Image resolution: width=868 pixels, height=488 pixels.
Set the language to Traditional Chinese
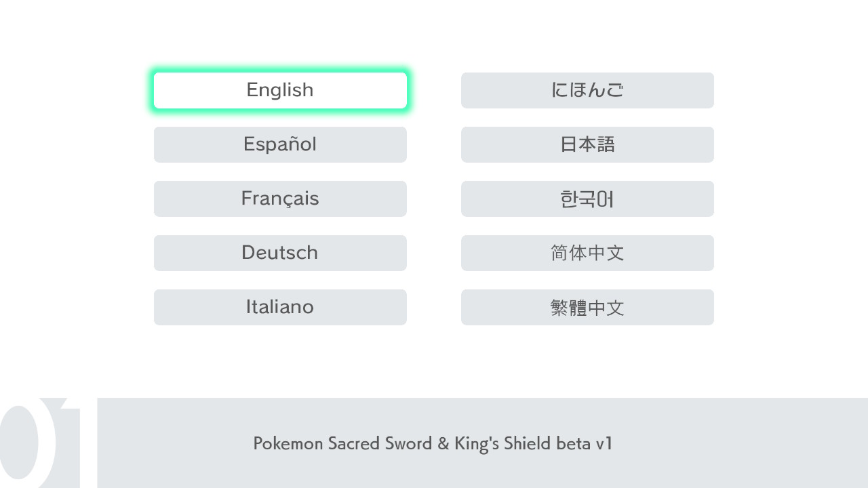tap(587, 307)
